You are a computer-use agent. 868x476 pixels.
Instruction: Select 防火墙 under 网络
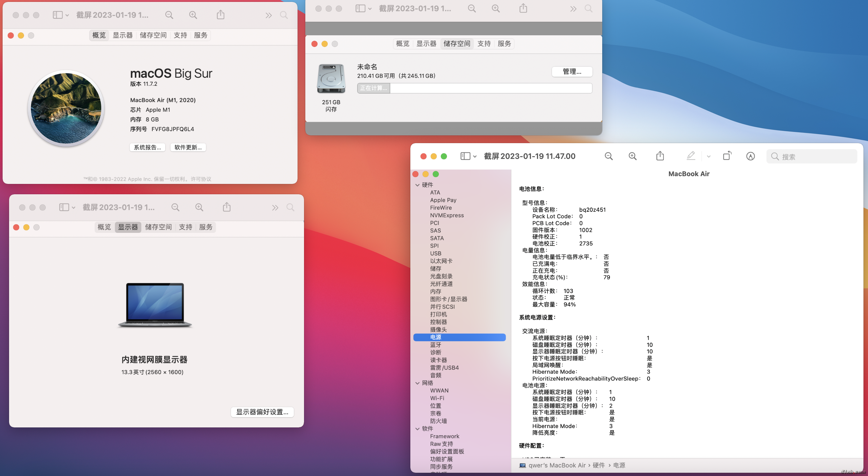(439, 421)
